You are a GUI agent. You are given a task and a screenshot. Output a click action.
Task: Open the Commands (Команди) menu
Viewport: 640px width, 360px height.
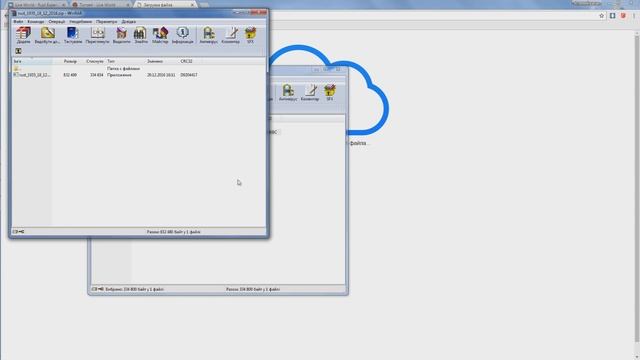(36, 22)
